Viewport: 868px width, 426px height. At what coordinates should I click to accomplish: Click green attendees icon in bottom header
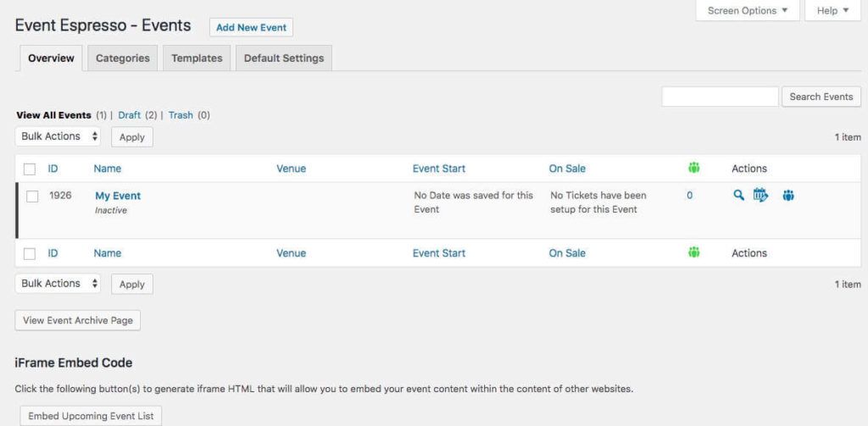pyautogui.click(x=694, y=252)
